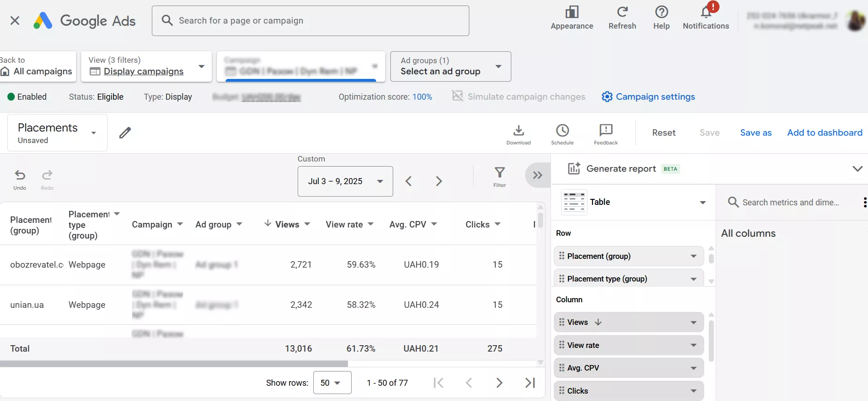This screenshot has height=401, width=868.
Task: Open the Schedule report clock icon
Action: click(562, 131)
